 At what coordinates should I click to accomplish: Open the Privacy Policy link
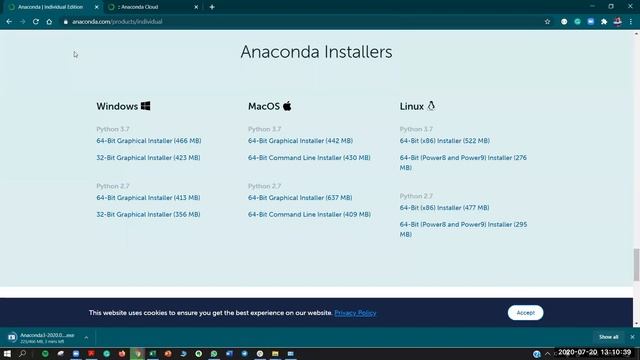point(355,313)
